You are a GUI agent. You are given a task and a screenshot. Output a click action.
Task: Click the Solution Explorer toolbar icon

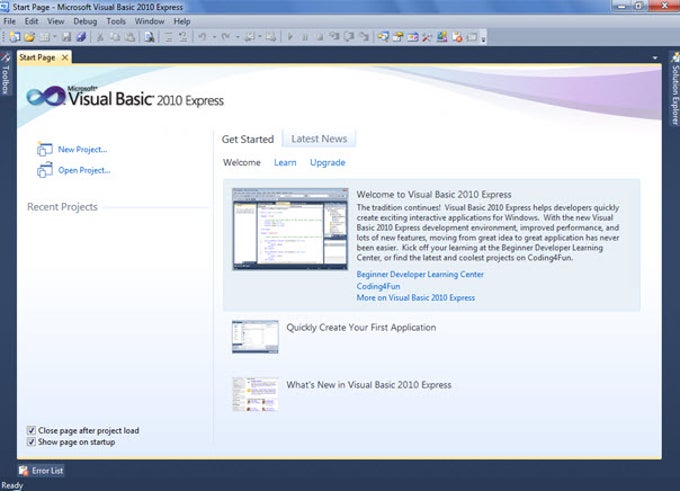point(383,37)
